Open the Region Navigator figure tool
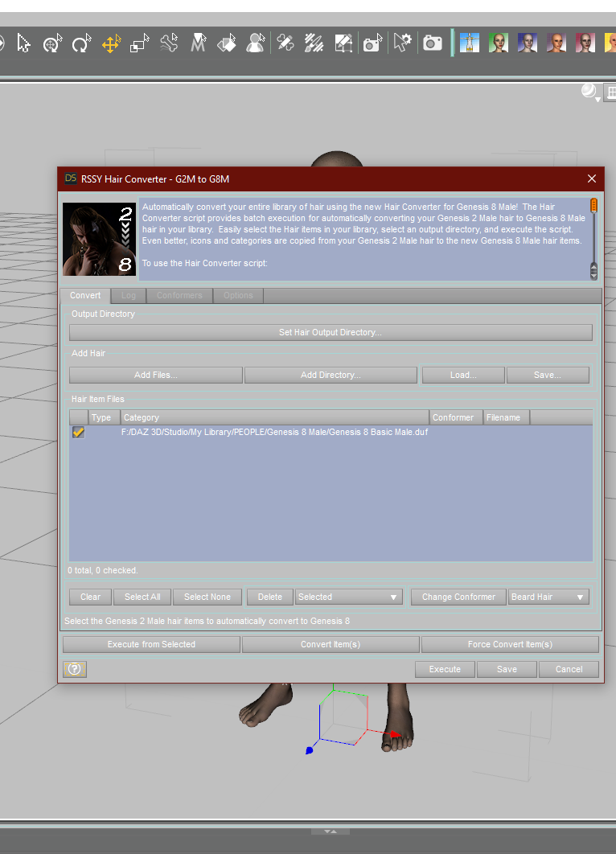Viewport: 616px width, 854px height. [256, 43]
